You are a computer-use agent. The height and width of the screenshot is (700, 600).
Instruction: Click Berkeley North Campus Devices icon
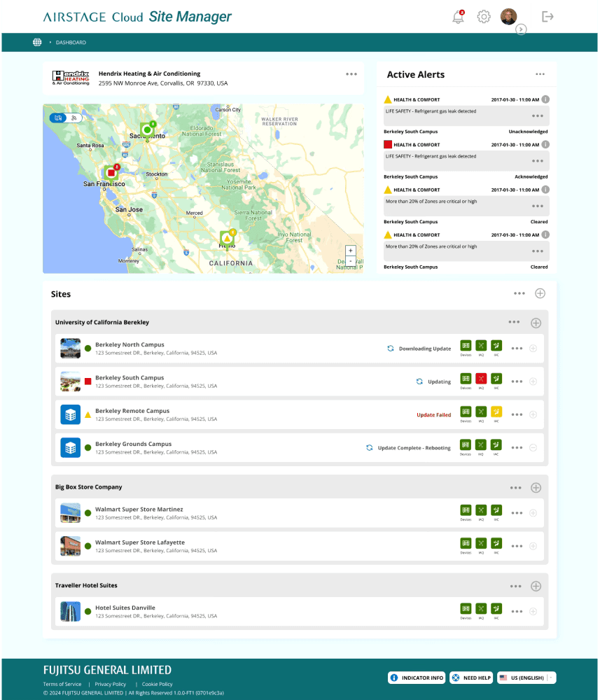pos(466,346)
